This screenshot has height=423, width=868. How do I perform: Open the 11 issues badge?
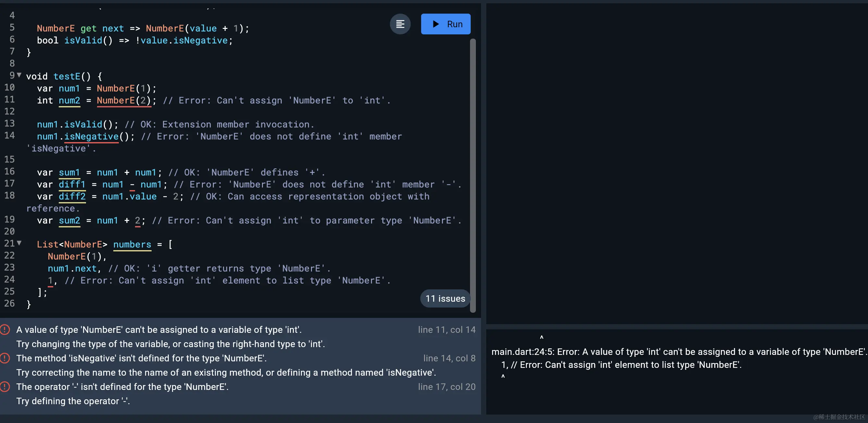point(445,298)
